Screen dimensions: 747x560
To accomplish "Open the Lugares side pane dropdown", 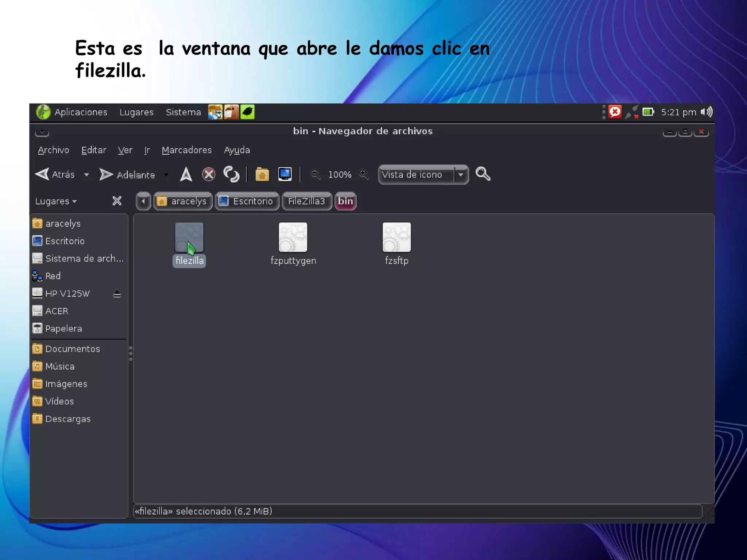I will (x=56, y=201).
